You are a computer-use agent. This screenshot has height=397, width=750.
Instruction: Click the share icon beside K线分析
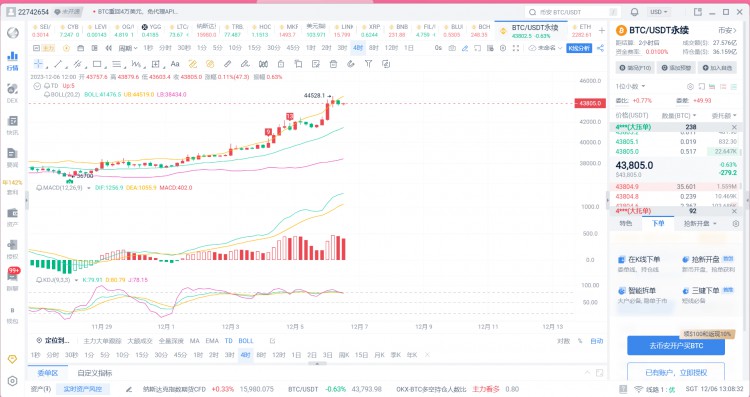click(600, 48)
